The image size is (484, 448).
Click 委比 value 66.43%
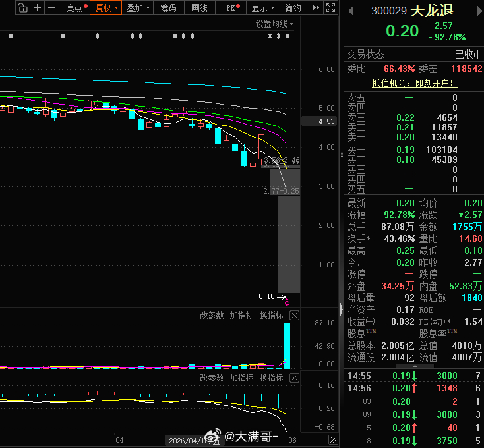(x=399, y=69)
